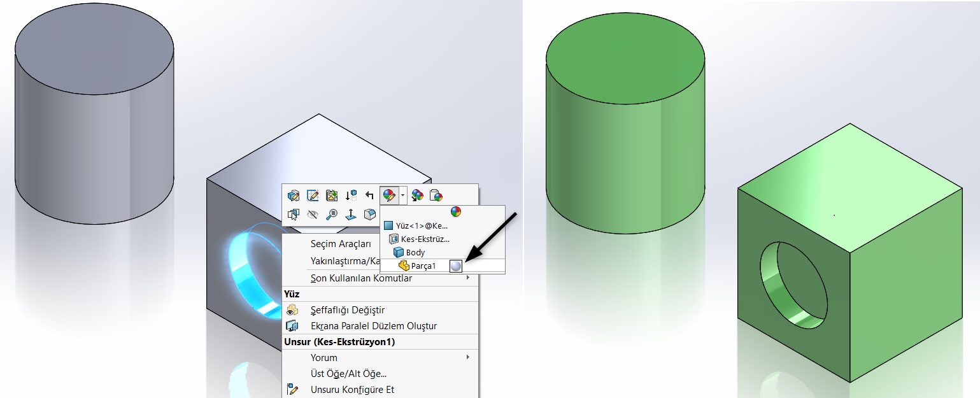The image size is (980, 398).
Task: Click the Copy Appearance icon
Action: (418, 195)
